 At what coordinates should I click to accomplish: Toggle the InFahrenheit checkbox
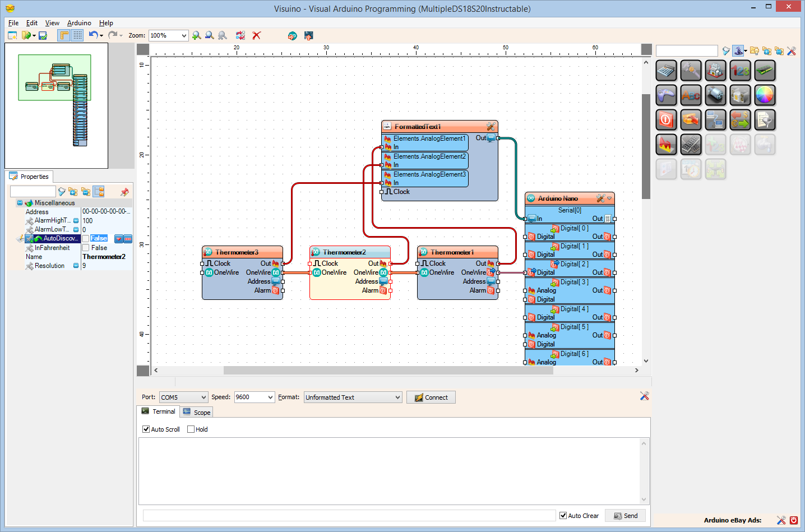(x=86, y=248)
